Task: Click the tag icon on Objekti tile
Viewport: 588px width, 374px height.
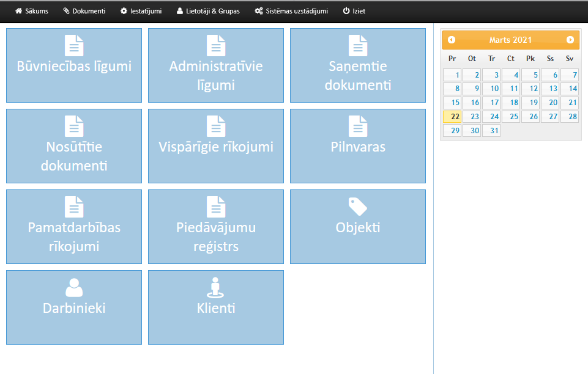Action: [x=358, y=207]
